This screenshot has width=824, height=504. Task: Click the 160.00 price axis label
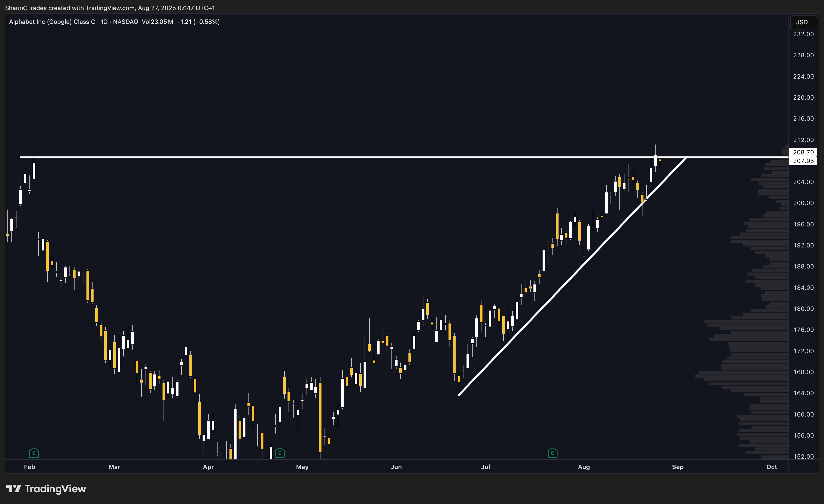(x=804, y=414)
